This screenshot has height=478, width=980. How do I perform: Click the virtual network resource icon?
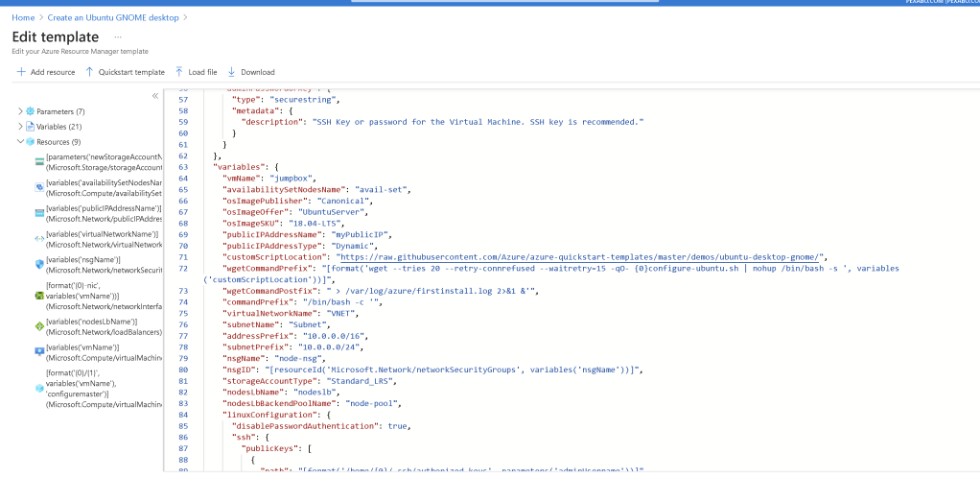click(39, 238)
